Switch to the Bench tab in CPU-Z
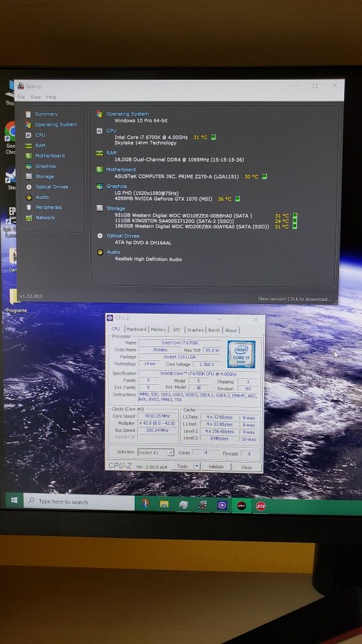 point(214,330)
